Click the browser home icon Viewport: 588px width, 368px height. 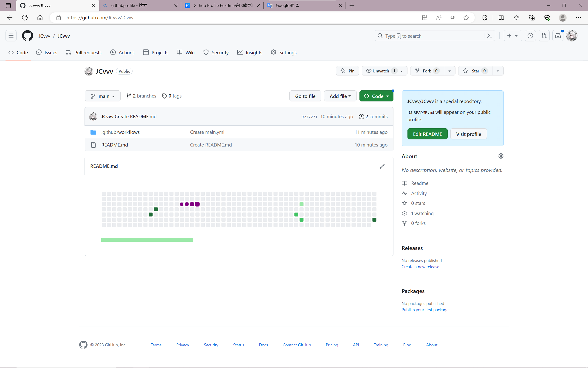pos(40,17)
